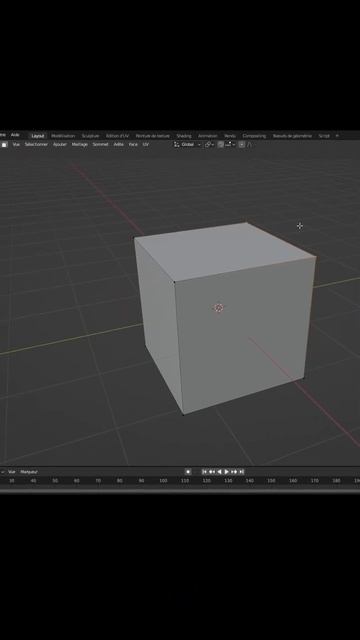Click the face selection mode icon
360x640 pixels.
point(4,144)
